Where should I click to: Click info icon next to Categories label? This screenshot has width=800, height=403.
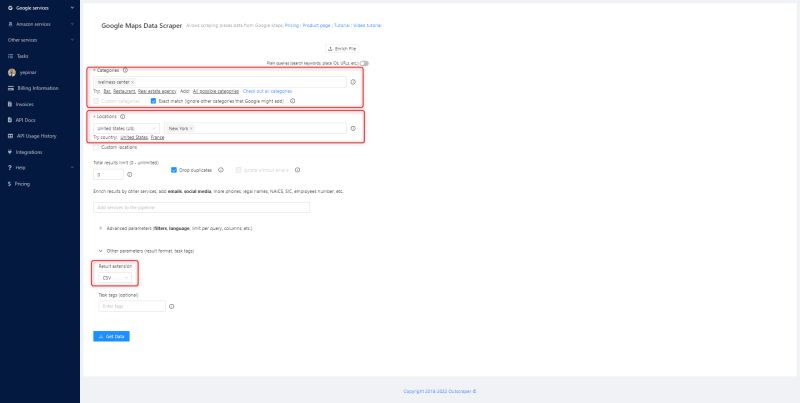click(126, 70)
